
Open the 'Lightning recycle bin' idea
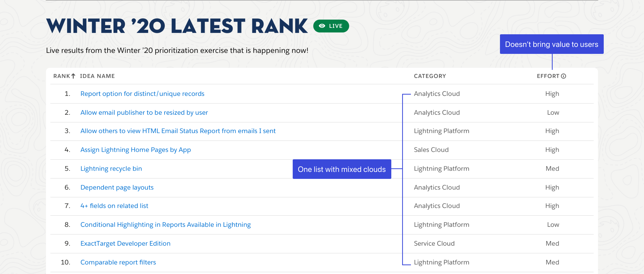(111, 169)
